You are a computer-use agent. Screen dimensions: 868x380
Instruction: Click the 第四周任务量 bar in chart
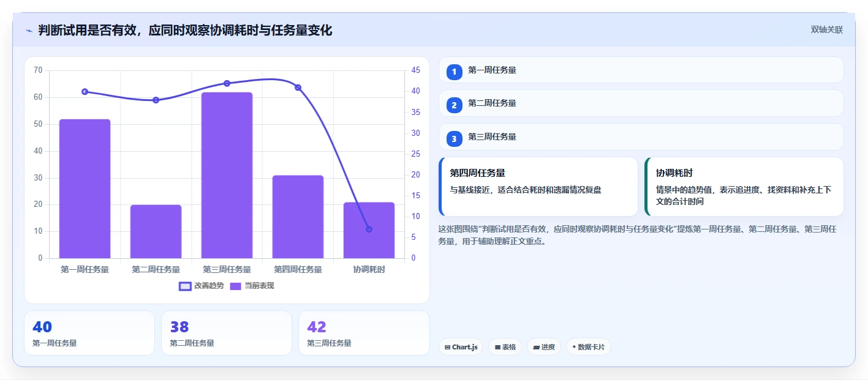tap(298, 217)
